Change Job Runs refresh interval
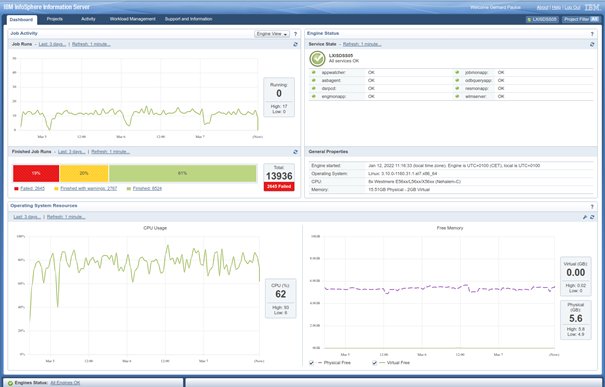This screenshot has width=605, height=387. pos(91,44)
